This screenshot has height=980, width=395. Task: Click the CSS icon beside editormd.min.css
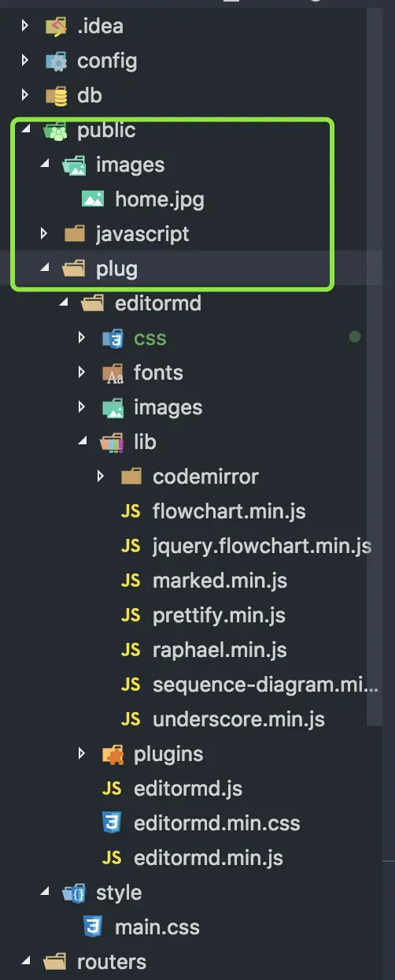click(112, 824)
